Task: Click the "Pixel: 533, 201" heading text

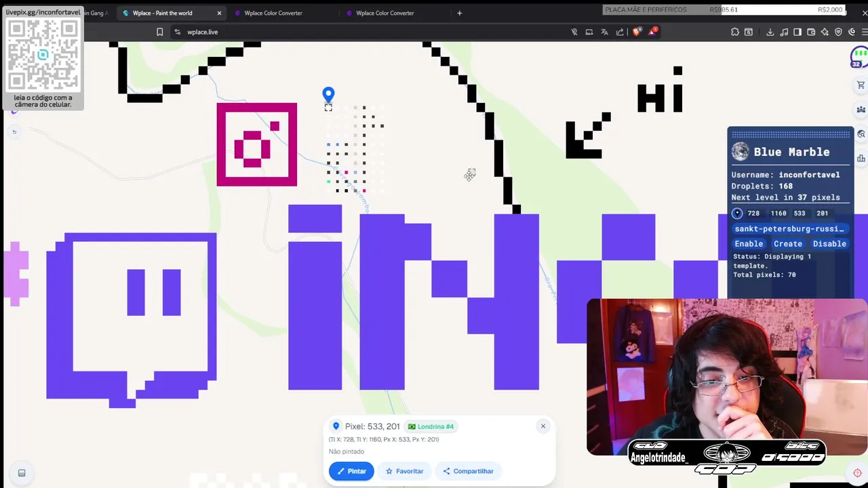Action: click(x=372, y=426)
